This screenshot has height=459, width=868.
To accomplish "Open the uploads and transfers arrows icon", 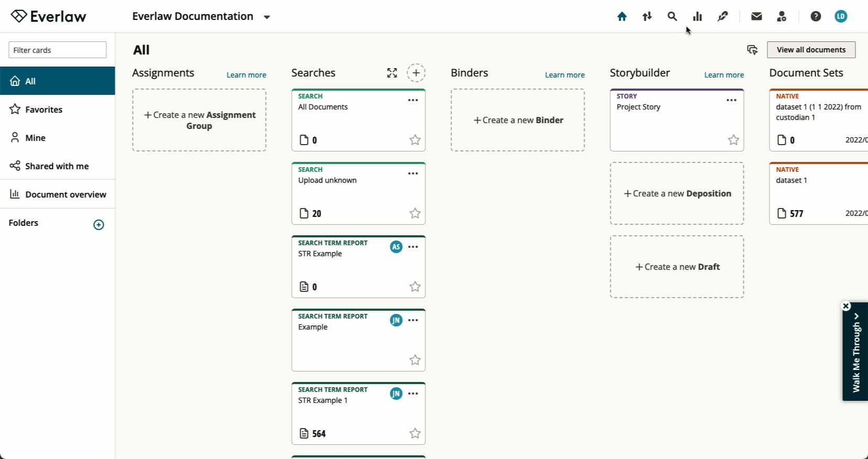I will click(x=647, y=16).
